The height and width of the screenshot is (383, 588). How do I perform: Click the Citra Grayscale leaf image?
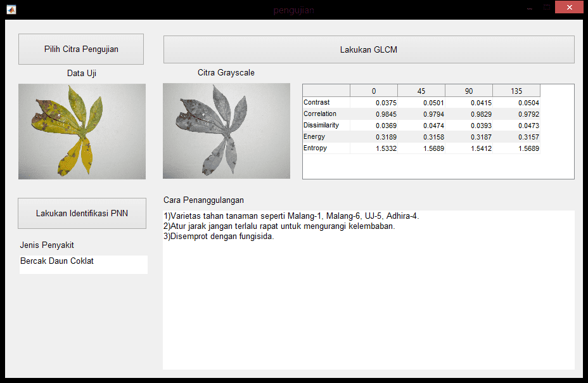(x=226, y=131)
